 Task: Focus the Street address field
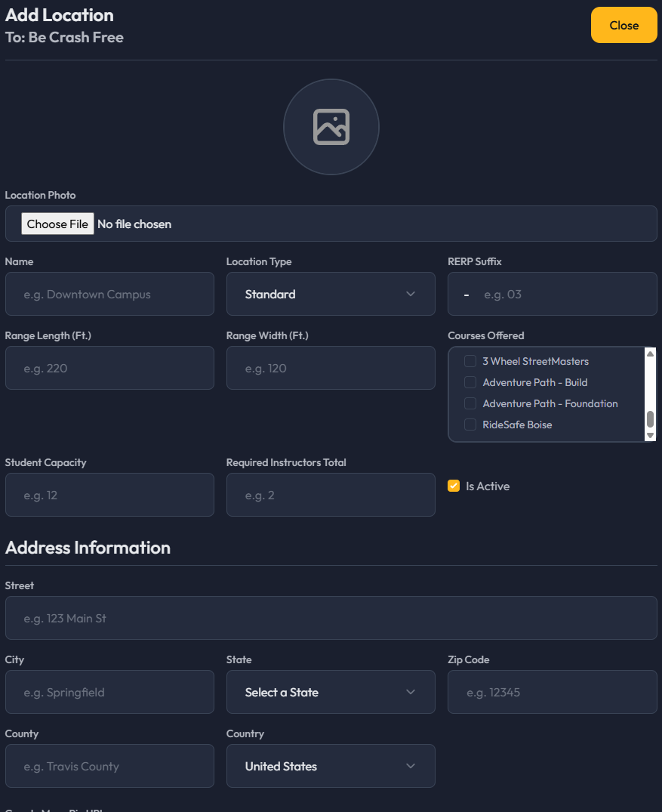coord(331,619)
